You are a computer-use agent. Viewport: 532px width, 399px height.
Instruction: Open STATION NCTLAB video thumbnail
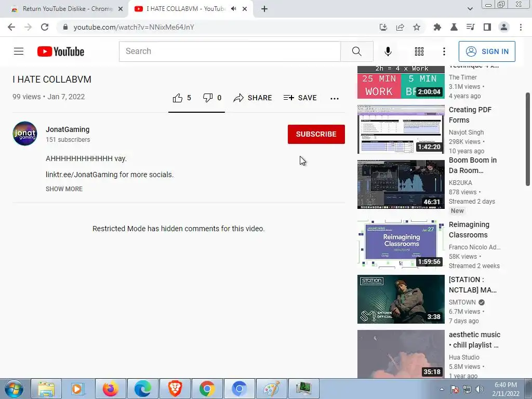401,299
